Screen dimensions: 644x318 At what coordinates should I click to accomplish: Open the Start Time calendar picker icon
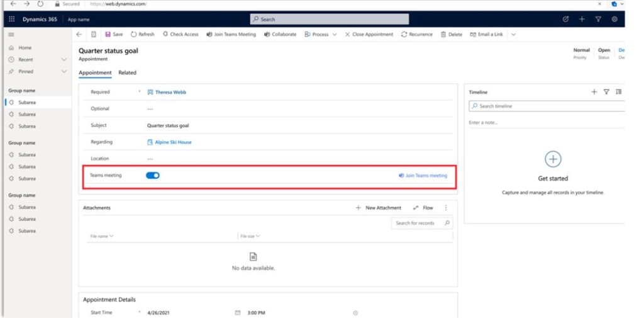(x=237, y=313)
